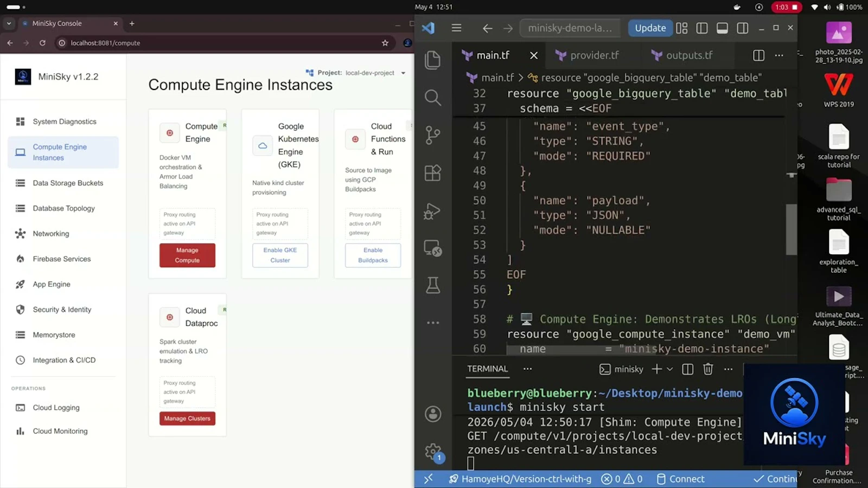Open the VS Code hamburger menu

[456, 28]
